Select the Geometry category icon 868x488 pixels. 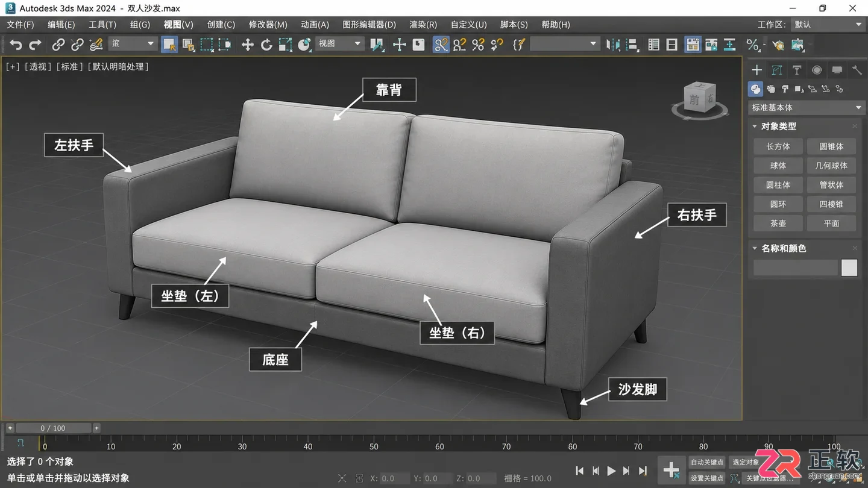point(755,89)
